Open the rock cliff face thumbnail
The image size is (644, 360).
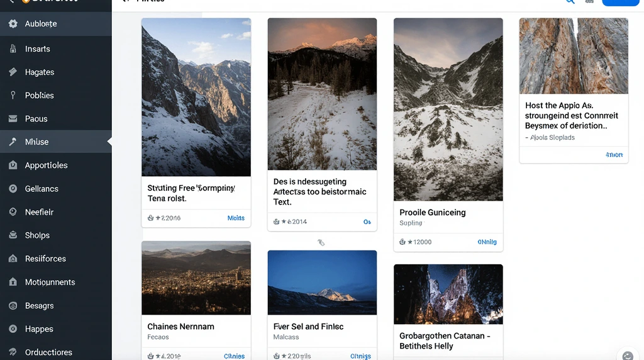[x=574, y=56]
